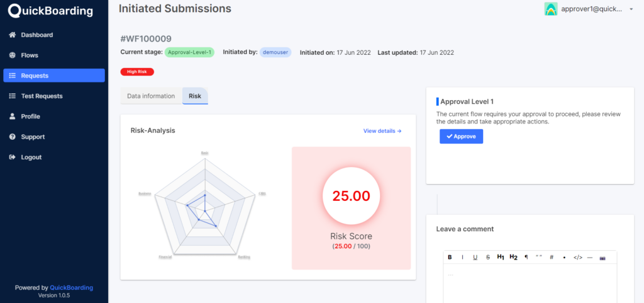Toggle strikethrough in comment editor
Image resolution: width=644 pixels, height=303 pixels.
click(x=487, y=257)
